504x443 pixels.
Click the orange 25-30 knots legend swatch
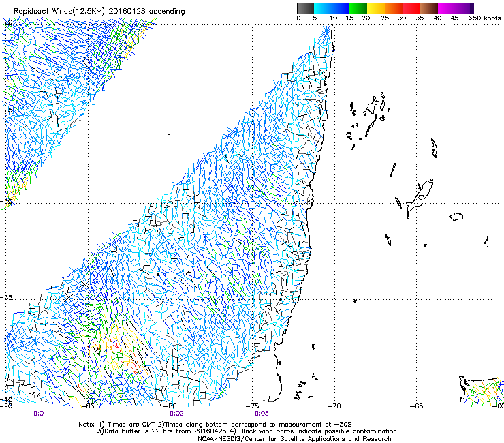[x=394, y=8]
